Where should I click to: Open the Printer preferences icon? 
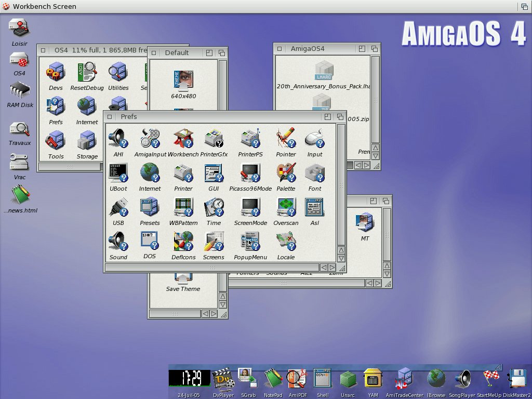183,172
